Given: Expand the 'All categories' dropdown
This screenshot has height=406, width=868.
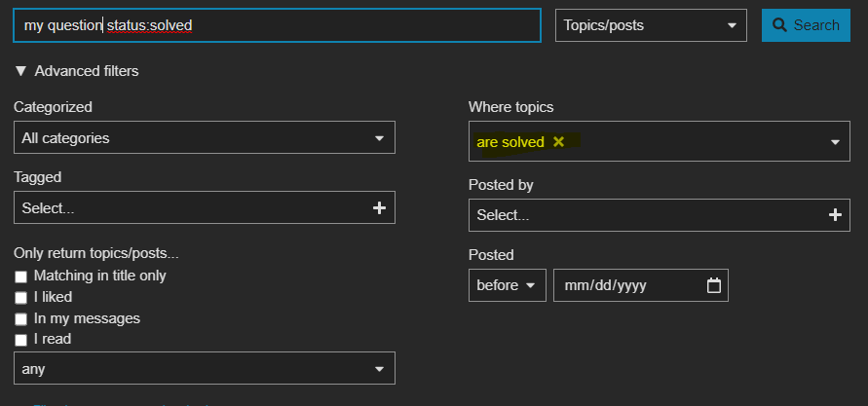Looking at the screenshot, I should (205, 138).
